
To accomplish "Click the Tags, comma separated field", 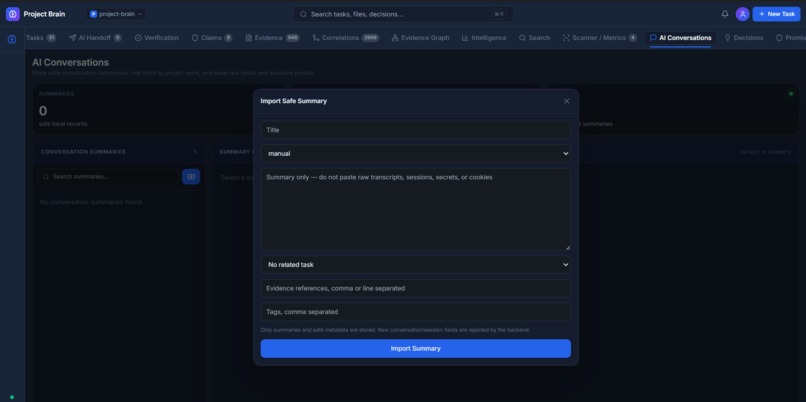I will (x=415, y=312).
